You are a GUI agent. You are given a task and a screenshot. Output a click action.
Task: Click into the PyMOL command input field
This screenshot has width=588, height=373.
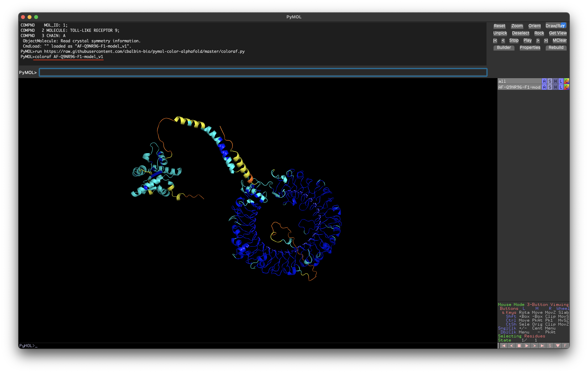click(263, 72)
